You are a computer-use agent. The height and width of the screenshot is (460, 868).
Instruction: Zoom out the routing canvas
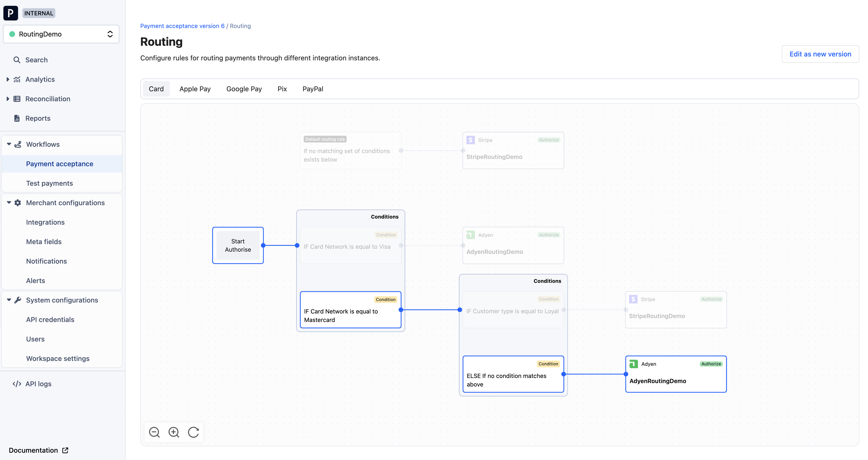154,432
